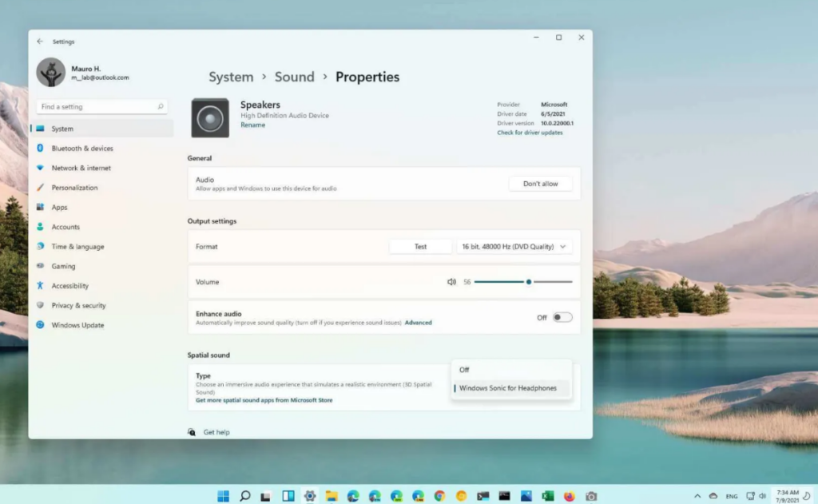Image resolution: width=818 pixels, height=504 pixels.
Task: Click the Network & internet wifi icon
Action: (x=40, y=168)
